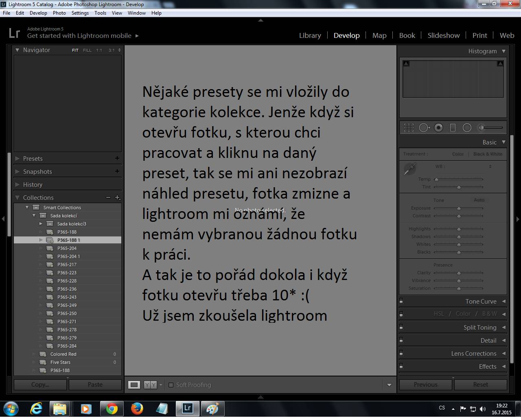Screen dimensions: 521x420
Task: Pick the White Balance Selector eyedropper
Action: pos(409,169)
